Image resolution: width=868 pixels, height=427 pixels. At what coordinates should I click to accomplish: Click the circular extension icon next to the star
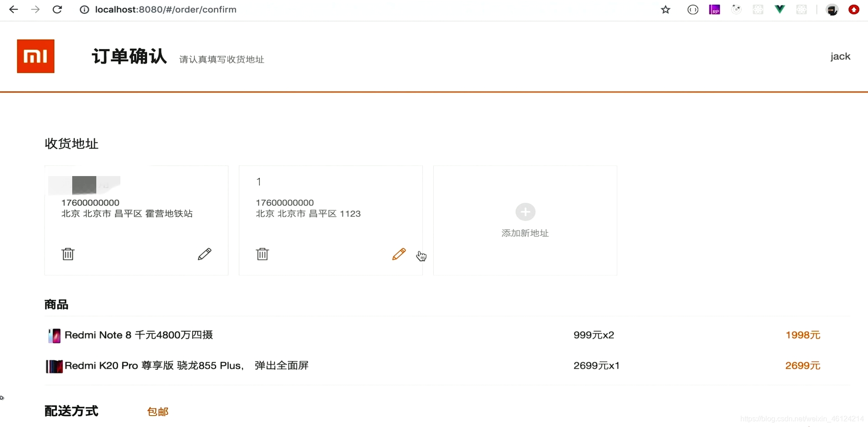[693, 10]
